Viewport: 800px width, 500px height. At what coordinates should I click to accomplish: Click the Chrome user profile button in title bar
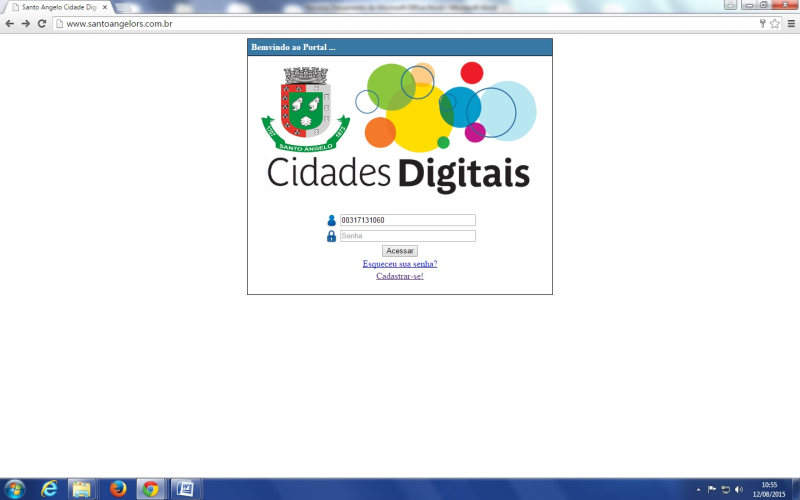730,5
